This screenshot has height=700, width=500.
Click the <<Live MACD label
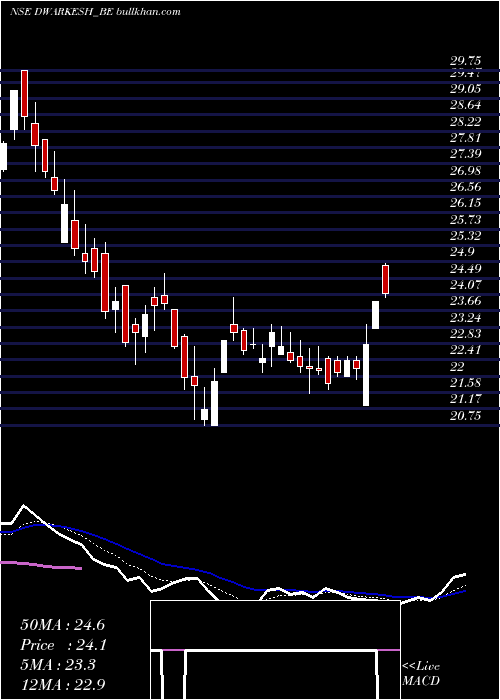coord(421,674)
